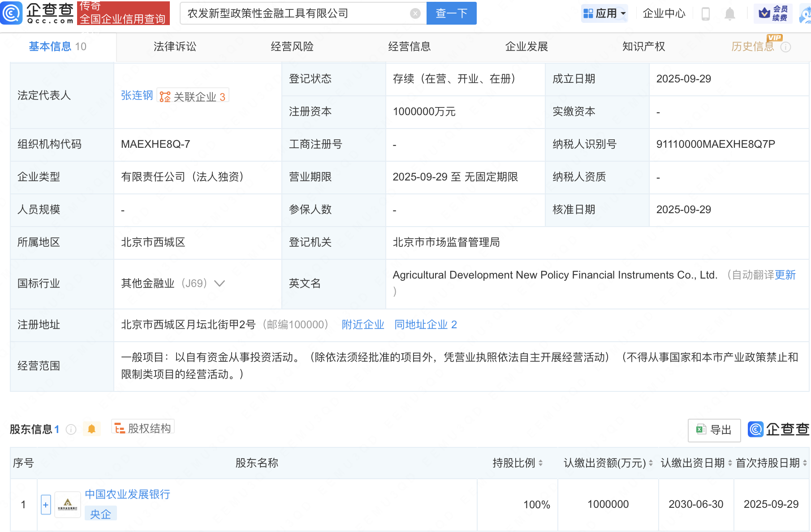This screenshot has height=532, width=811.
Task: Switch to the 知识产权 tab
Action: 643,47
